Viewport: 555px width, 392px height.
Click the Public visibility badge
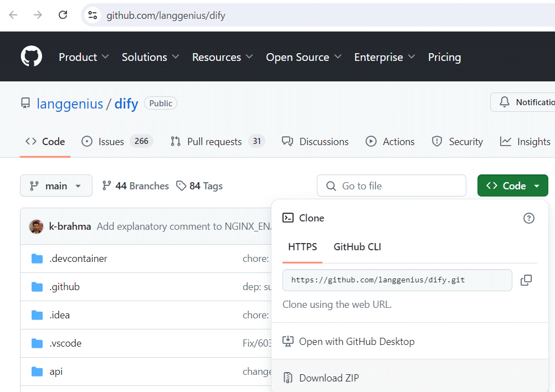161,104
